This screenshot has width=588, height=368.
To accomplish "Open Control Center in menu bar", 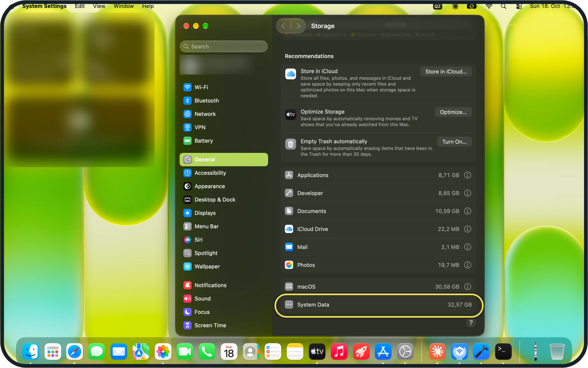I will coord(519,6).
